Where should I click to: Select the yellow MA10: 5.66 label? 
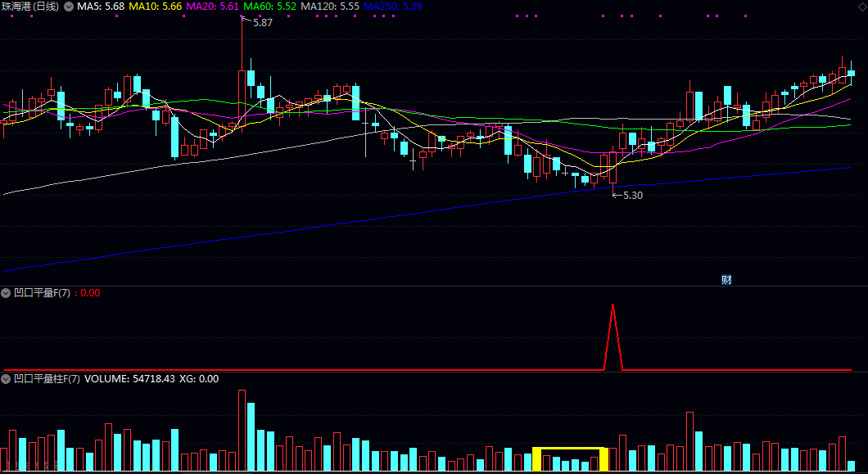coord(156,7)
